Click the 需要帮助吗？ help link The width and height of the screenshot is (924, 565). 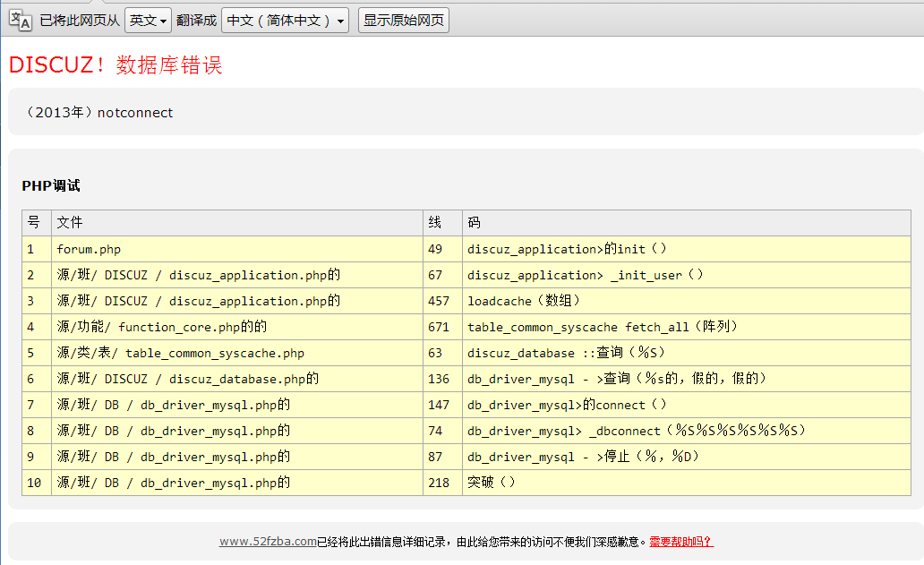point(681,542)
